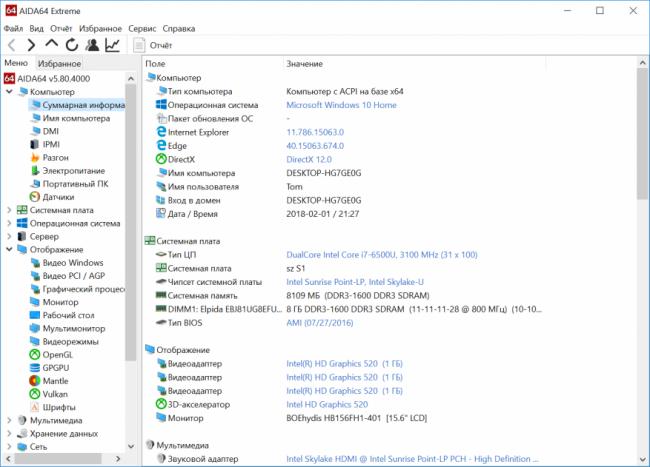Expand the Сервер tree node
Viewport: 650px width, 467px height.
(9, 237)
